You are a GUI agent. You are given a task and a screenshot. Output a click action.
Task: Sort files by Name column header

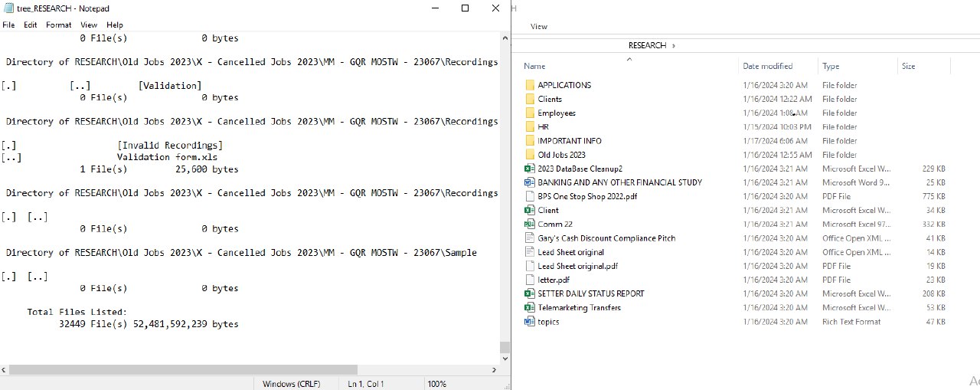pyautogui.click(x=534, y=67)
